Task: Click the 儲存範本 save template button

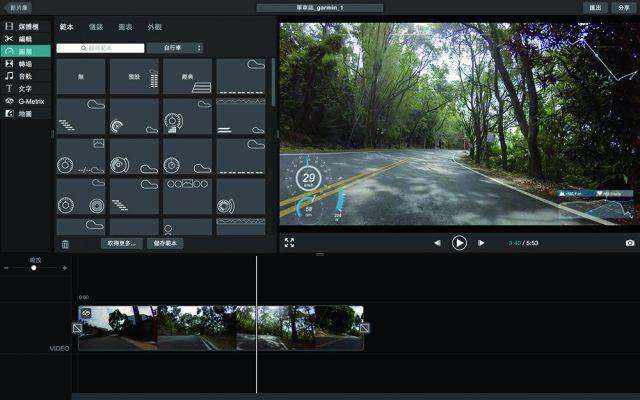Action: tap(165, 243)
